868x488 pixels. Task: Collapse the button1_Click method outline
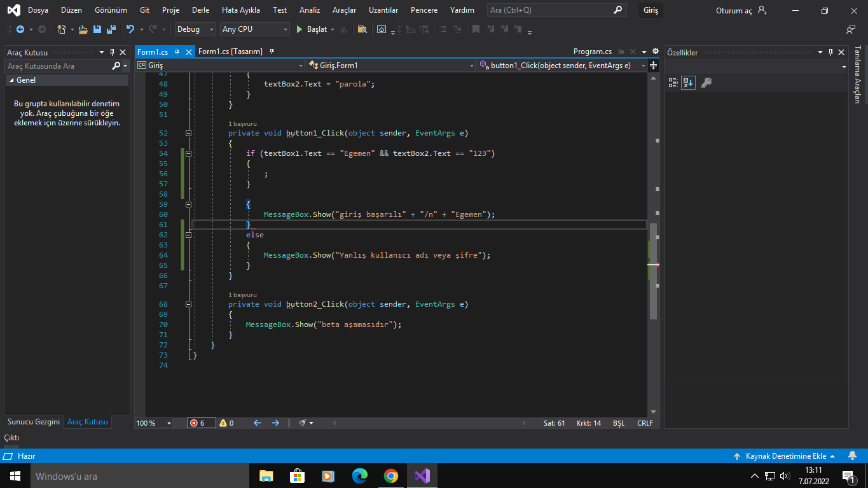[188, 133]
